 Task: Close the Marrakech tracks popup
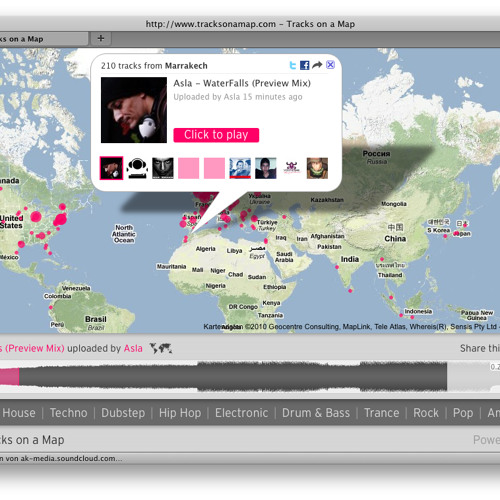[330, 65]
